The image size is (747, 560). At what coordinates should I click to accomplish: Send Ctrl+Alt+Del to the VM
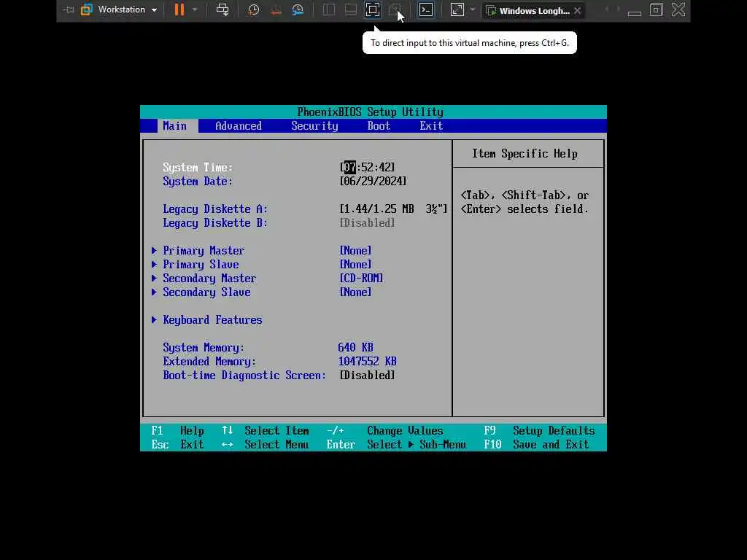pos(222,9)
